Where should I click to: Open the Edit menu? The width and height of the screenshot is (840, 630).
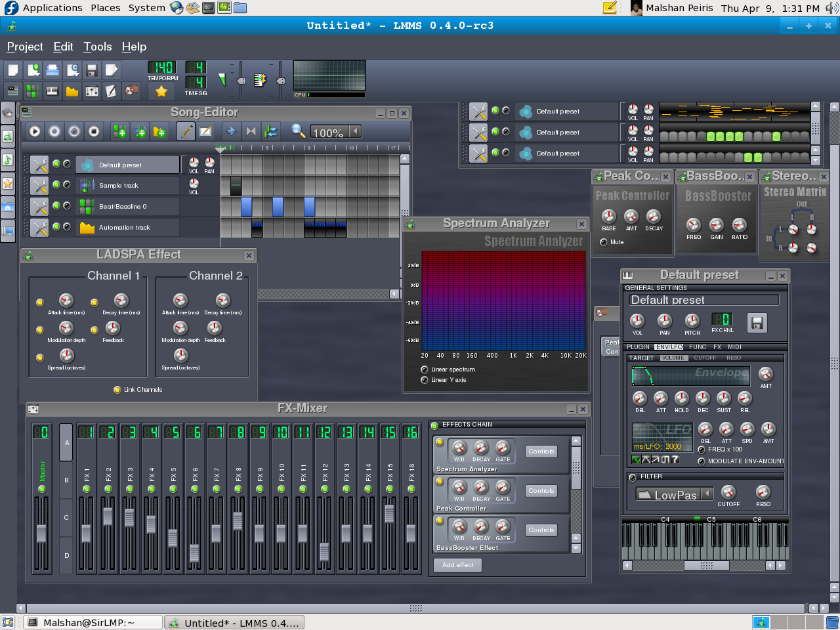[63, 47]
